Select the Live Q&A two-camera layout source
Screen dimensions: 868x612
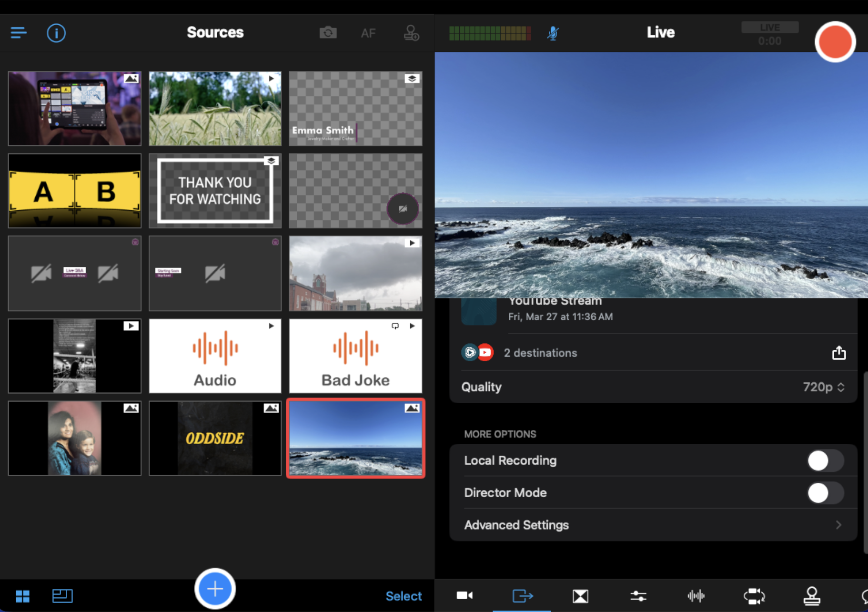click(75, 273)
